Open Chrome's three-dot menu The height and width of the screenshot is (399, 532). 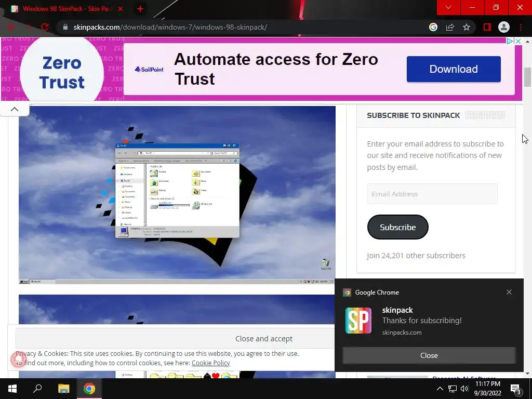(521, 27)
